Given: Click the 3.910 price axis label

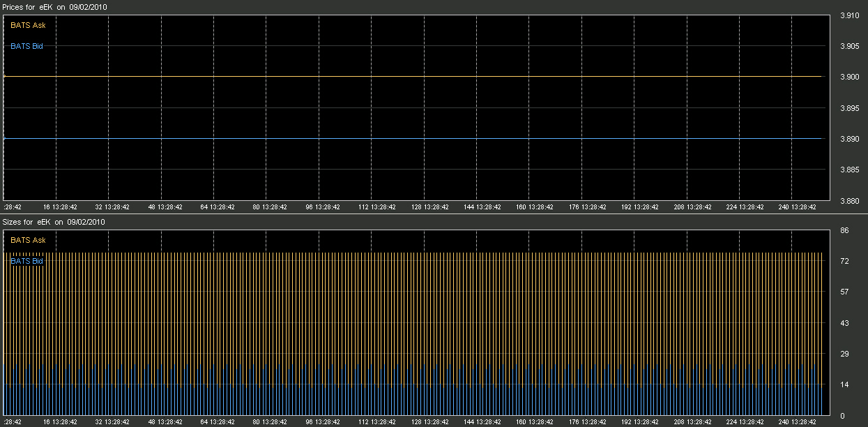Looking at the screenshot, I should (849, 15).
